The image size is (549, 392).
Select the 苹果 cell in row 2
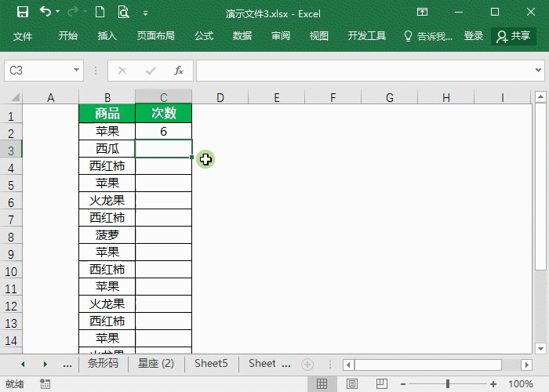pyautogui.click(x=107, y=131)
